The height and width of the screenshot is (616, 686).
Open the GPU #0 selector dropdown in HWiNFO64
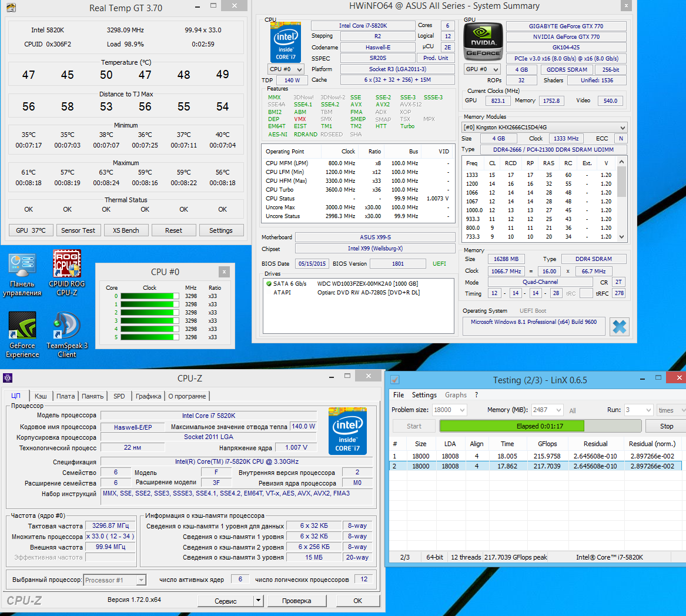(481, 69)
